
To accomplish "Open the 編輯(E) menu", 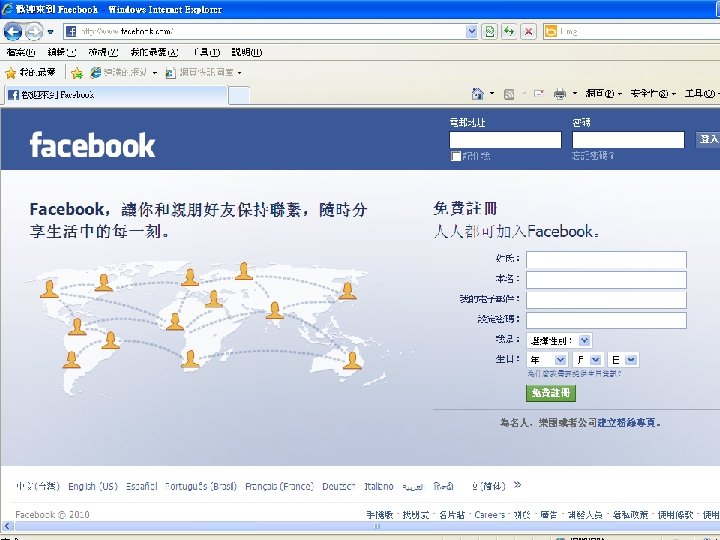I will pos(62,52).
